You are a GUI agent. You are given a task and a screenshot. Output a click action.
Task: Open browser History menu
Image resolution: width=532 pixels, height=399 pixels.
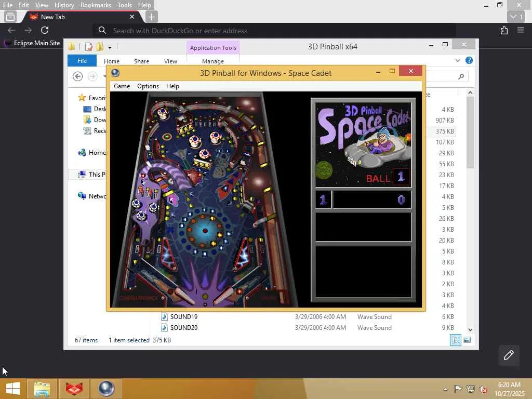point(64,5)
